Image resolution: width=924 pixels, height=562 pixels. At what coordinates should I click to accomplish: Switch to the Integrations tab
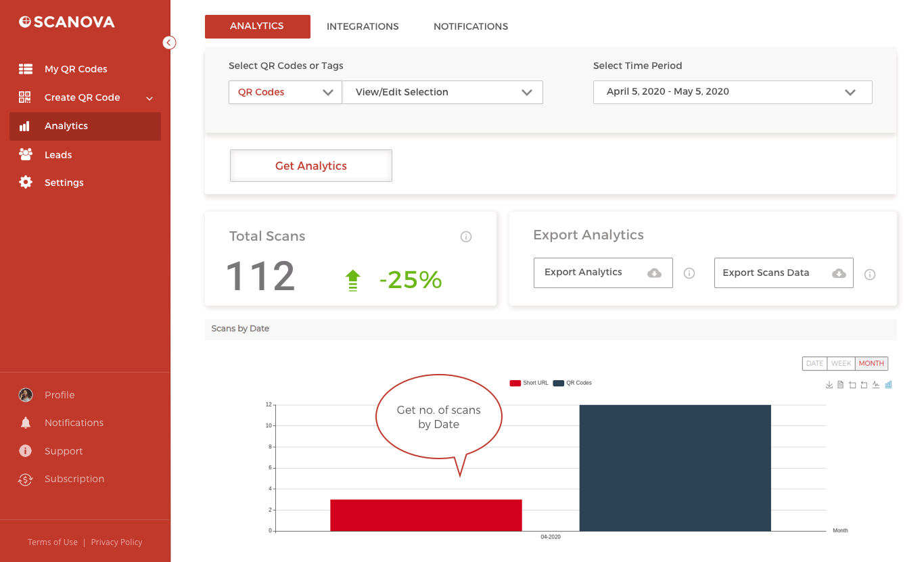click(363, 26)
